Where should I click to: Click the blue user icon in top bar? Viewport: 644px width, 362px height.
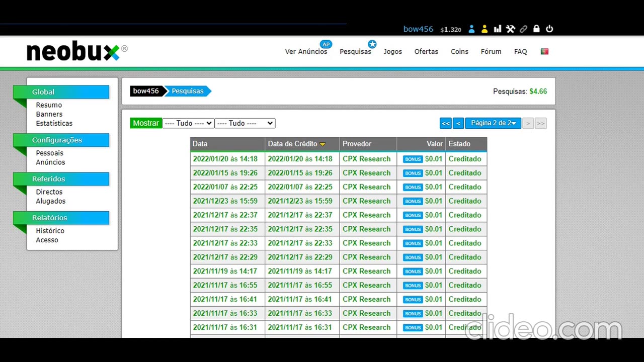pos(471,29)
